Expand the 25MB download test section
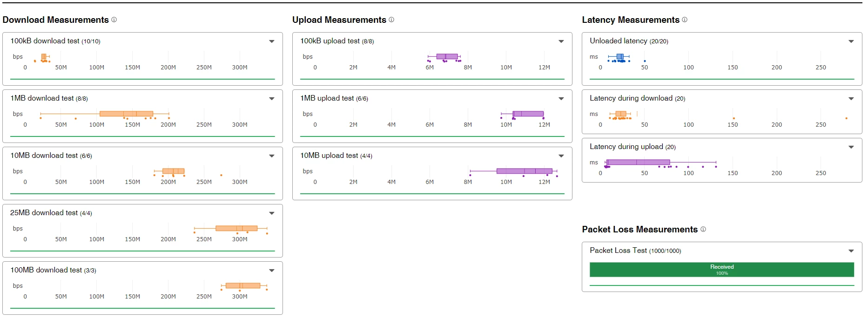Viewport: 868px width, 326px height. tap(272, 213)
